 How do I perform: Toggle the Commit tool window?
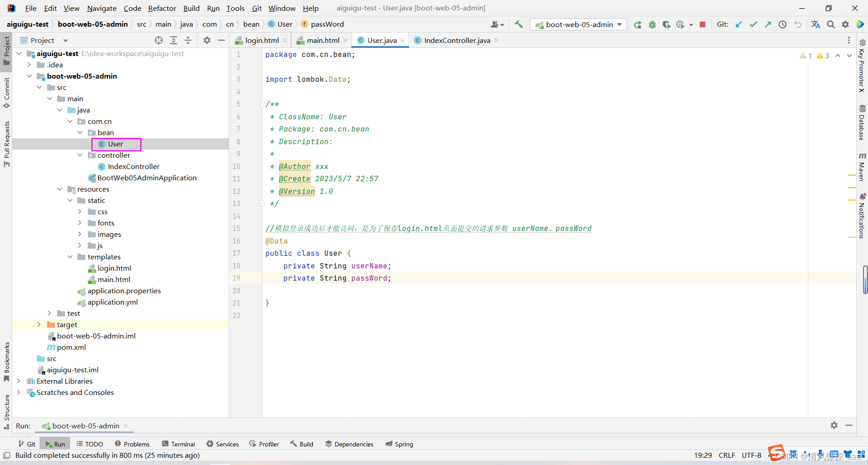[x=6, y=93]
